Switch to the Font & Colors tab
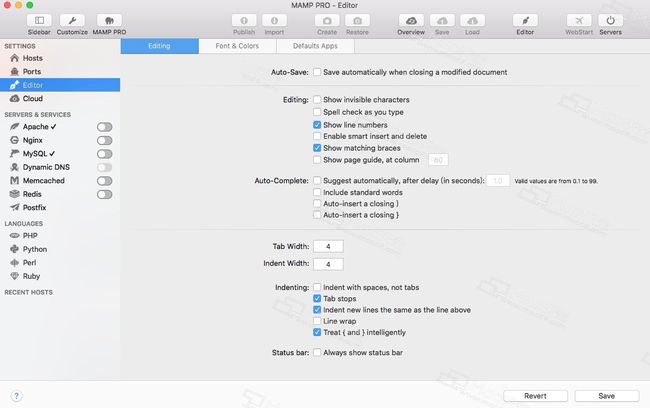Viewport: 650px width, 408px height. coord(238,46)
